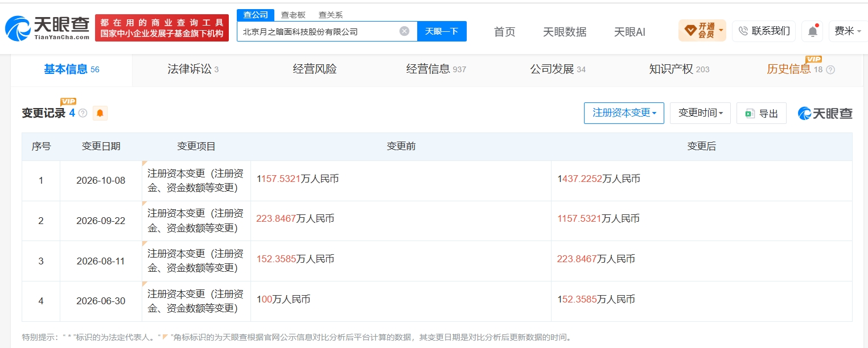Go to 首页 in top navigation
This screenshot has width=868, height=348.
pyautogui.click(x=504, y=32)
